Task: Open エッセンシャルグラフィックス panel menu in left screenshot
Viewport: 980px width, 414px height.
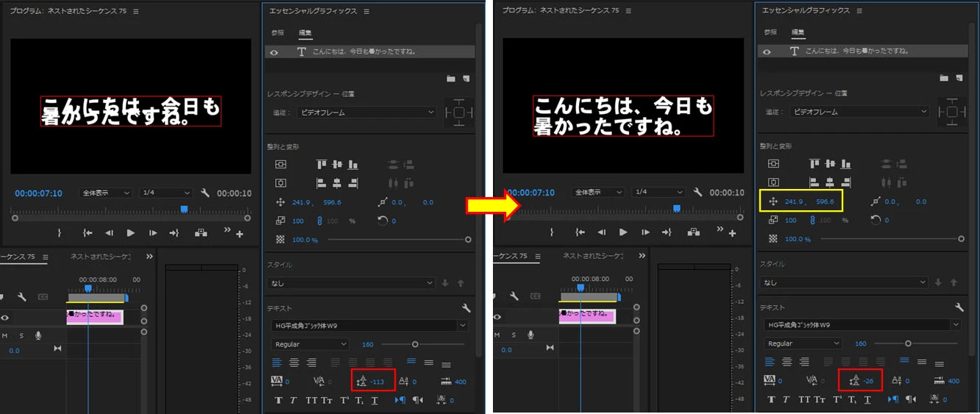Action: (366, 11)
